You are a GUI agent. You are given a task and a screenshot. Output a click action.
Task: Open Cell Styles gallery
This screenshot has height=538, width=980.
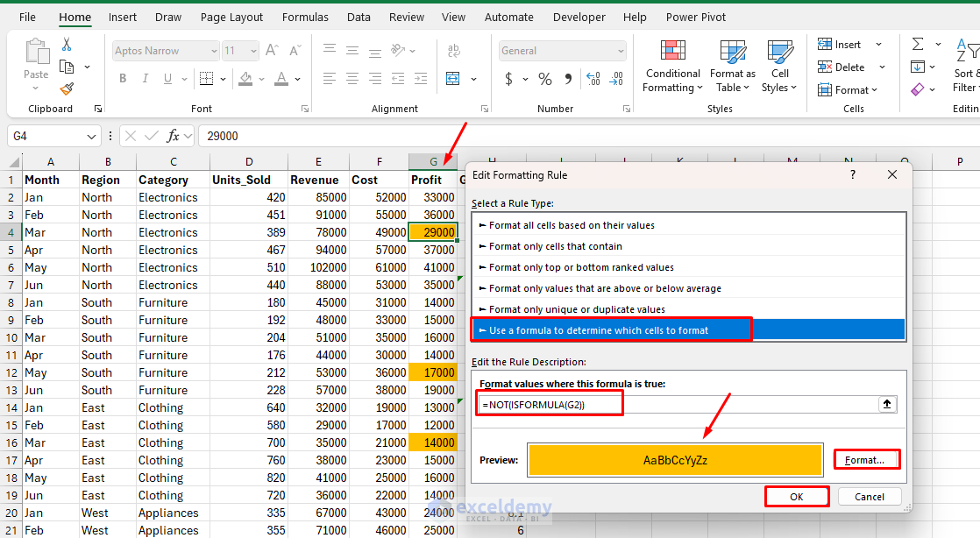click(779, 67)
